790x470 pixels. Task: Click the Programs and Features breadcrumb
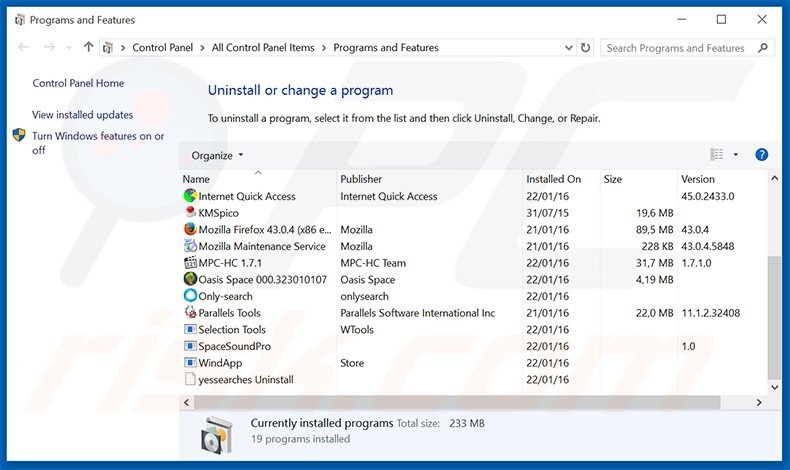[x=386, y=47]
